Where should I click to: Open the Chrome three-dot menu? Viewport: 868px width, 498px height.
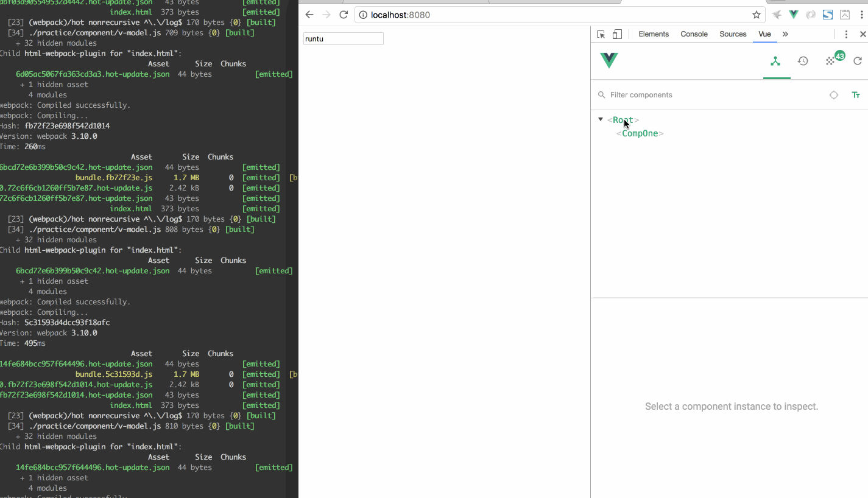(861, 15)
